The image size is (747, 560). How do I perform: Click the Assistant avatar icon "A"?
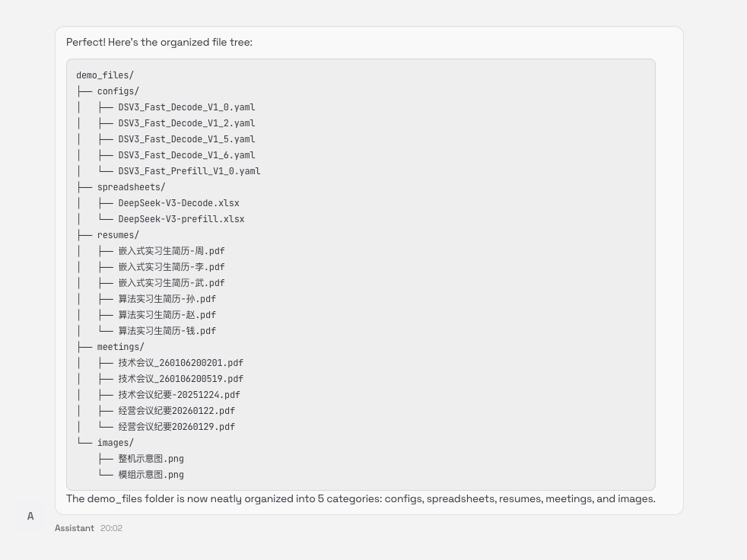(30, 516)
